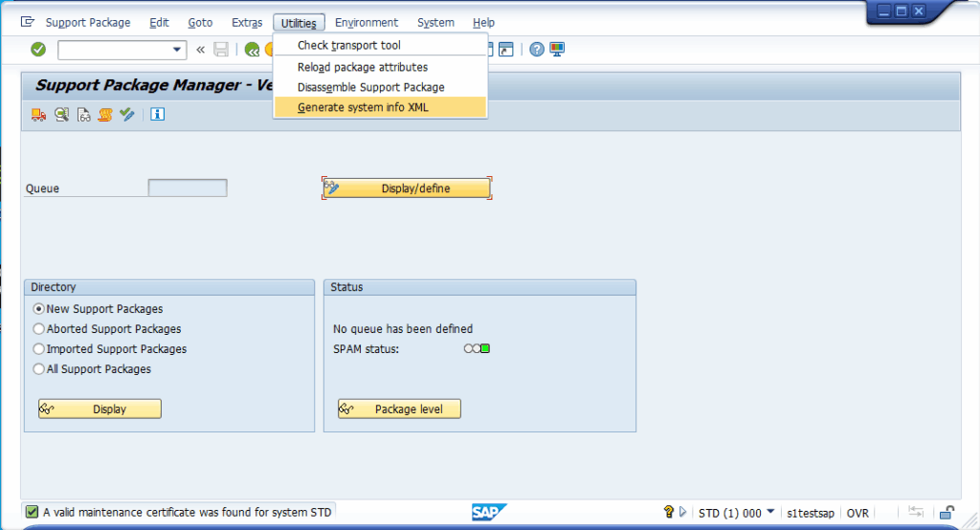Click into the Queue input field
Viewport: 980px width, 530px height.
(x=188, y=188)
